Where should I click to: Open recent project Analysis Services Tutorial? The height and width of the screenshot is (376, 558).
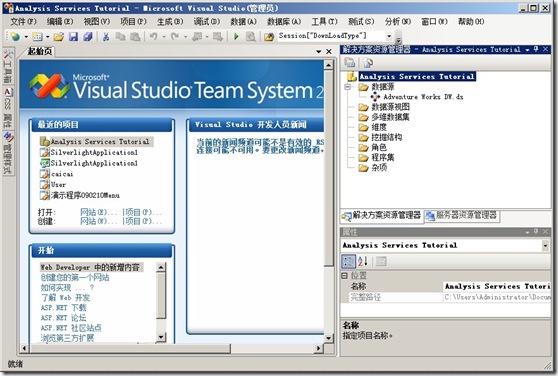click(100, 142)
